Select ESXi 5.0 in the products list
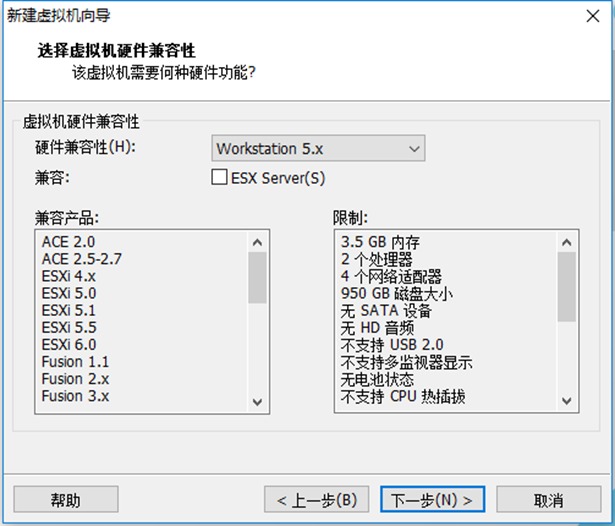 (x=69, y=293)
